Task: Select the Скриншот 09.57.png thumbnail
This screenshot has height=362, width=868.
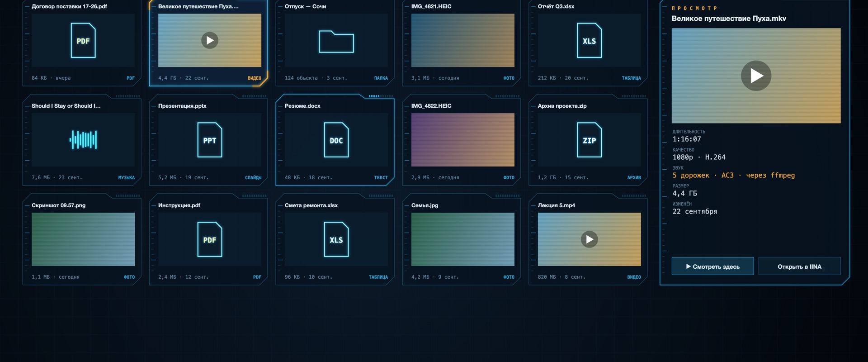Action: 83,239
